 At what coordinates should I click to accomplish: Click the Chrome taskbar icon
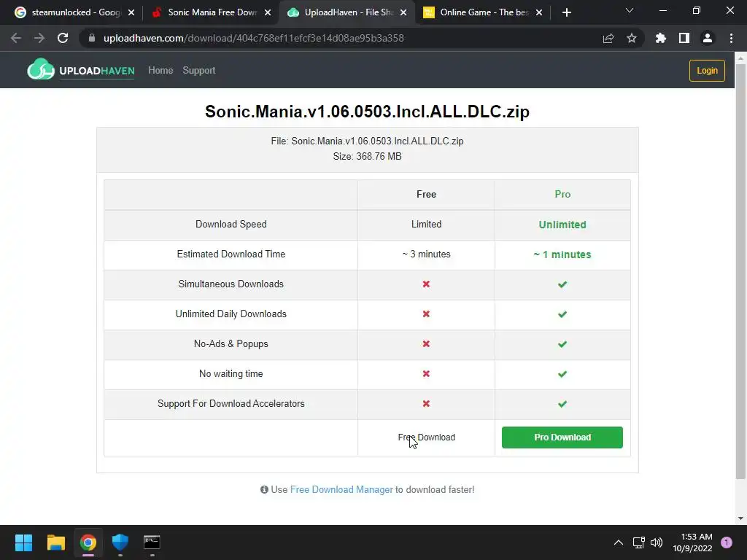pyautogui.click(x=88, y=542)
